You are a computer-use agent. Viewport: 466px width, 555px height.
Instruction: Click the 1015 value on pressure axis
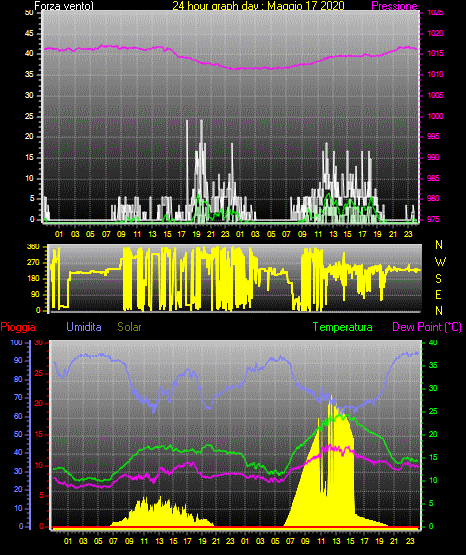click(435, 53)
